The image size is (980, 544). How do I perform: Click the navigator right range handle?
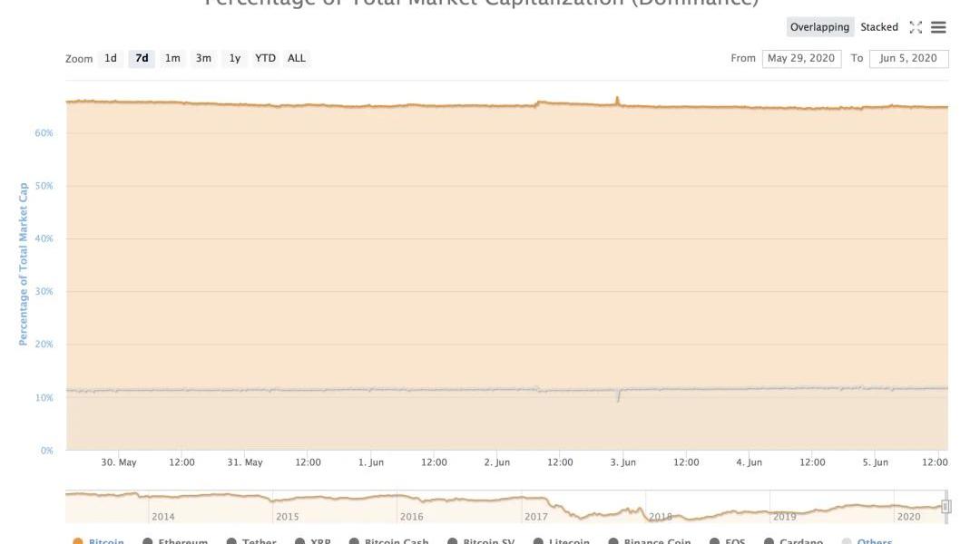coord(946,507)
